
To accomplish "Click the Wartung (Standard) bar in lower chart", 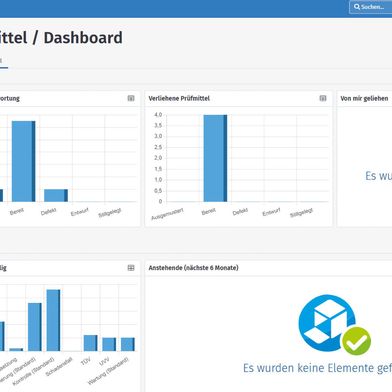I will [128, 344].
